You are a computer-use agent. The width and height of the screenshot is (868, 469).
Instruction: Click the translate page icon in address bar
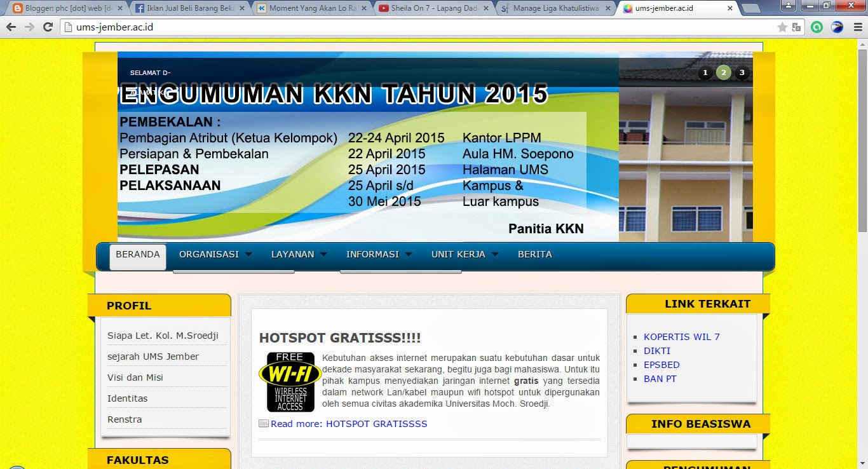pyautogui.click(x=796, y=27)
